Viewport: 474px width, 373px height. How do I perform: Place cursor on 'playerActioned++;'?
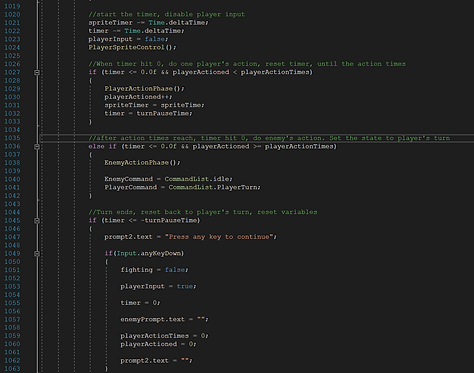coord(138,97)
